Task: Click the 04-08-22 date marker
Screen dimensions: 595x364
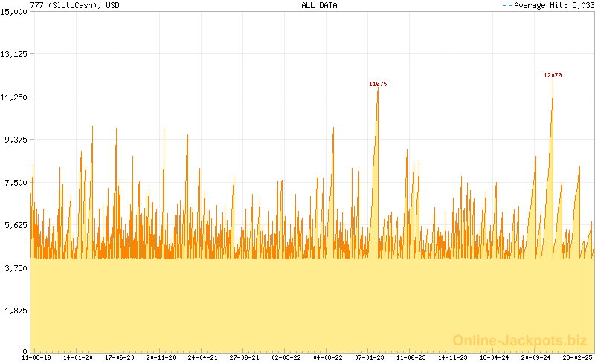Action: click(x=327, y=357)
